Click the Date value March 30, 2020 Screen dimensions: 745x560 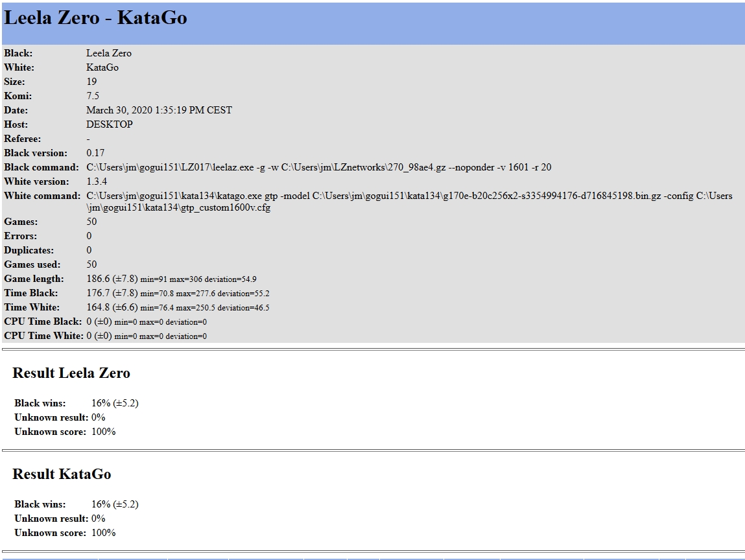159,110
